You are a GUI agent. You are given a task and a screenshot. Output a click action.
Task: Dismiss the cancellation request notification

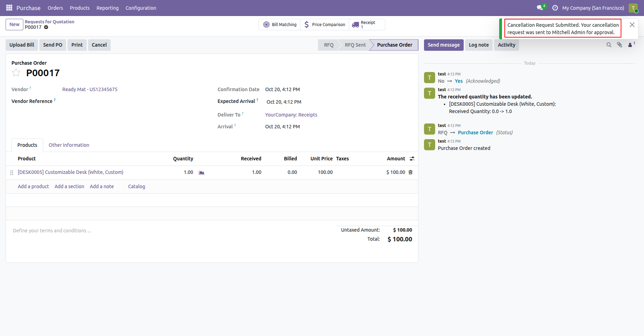632,25
